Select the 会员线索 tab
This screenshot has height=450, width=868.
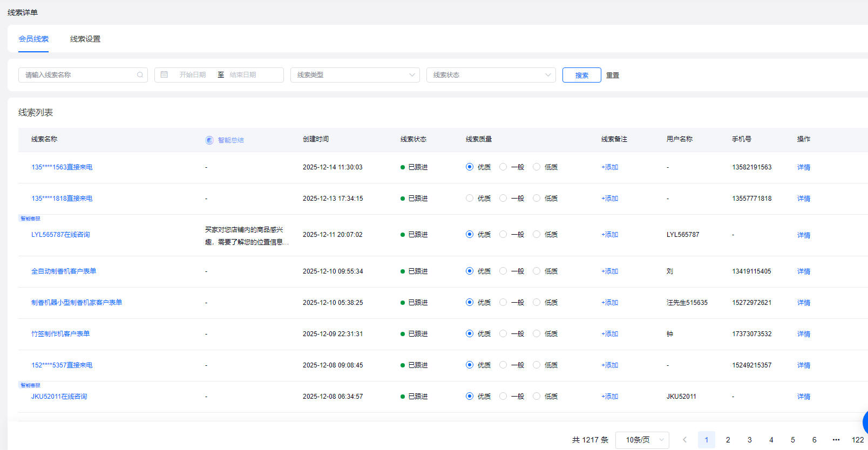[x=33, y=39]
